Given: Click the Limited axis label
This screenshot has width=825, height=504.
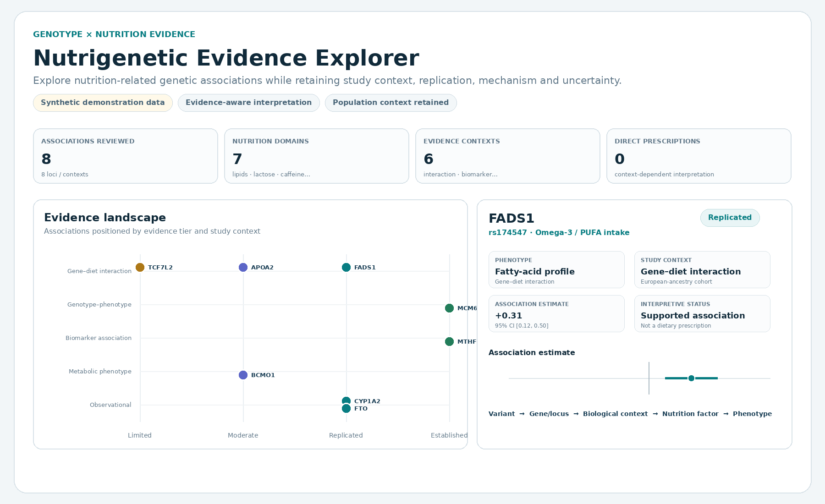Looking at the screenshot, I should (140, 435).
